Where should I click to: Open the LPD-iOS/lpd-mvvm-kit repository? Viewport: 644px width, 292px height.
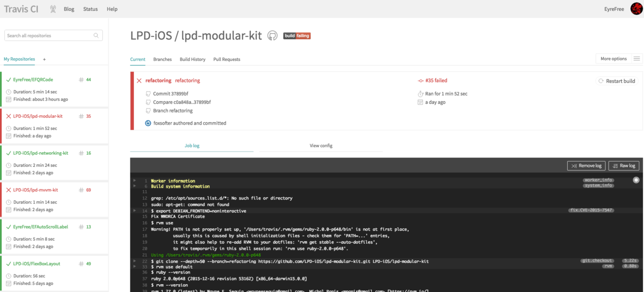point(35,190)
